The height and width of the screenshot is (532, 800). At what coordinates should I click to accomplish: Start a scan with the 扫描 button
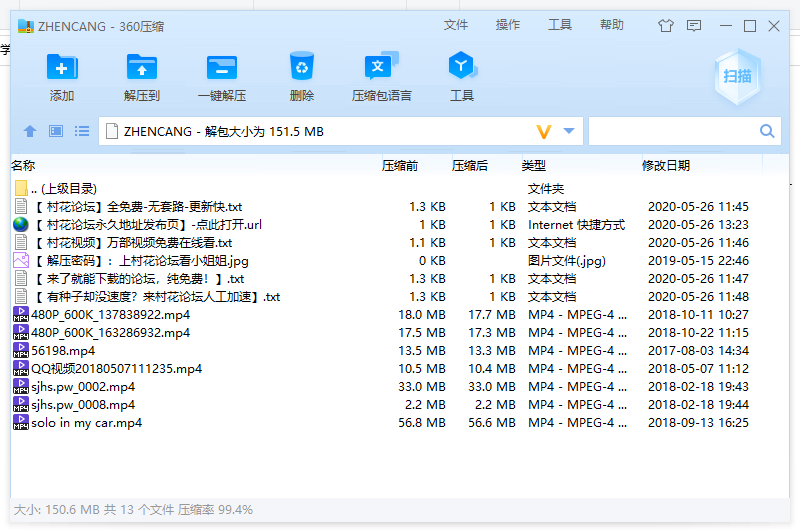tap(737, 76)
